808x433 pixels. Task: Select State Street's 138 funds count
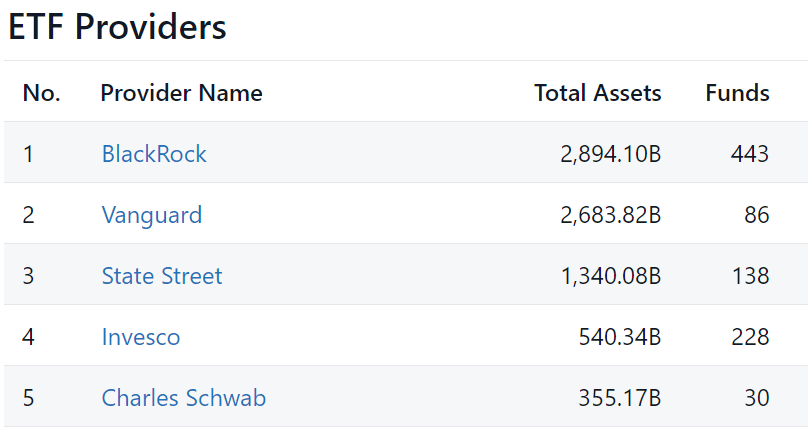[751, 276]
